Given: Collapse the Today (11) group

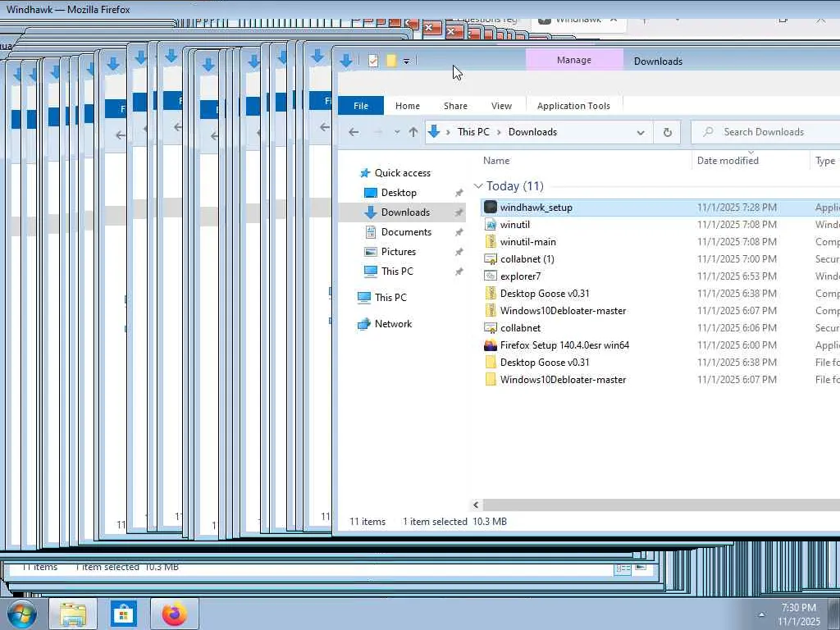Looking at the screenshot, I should click(478, 186).
